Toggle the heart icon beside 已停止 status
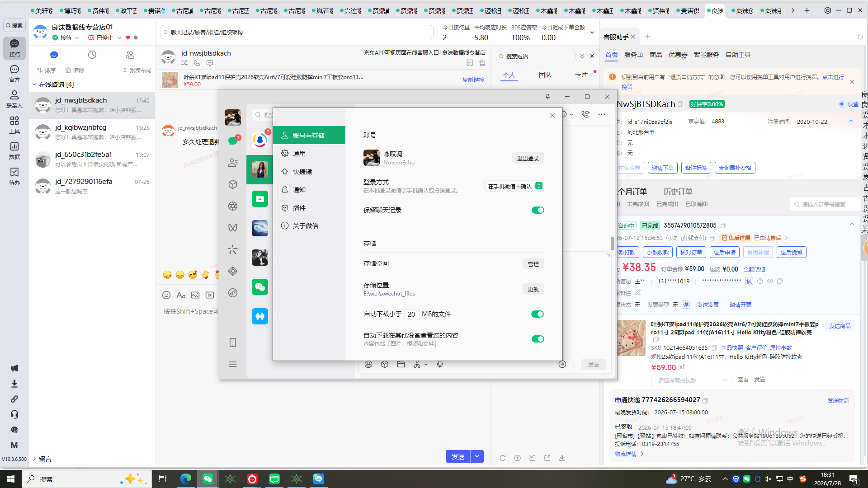 coord(128,38)
